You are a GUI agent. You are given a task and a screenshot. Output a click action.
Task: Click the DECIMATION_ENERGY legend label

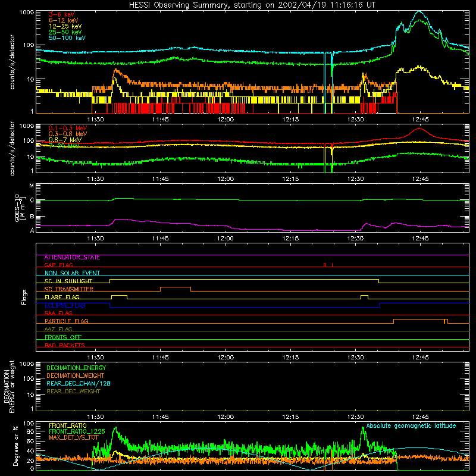[76, 368]
